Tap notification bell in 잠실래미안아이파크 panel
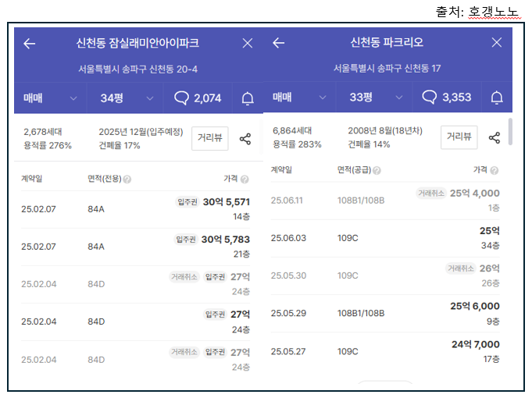 point(248,98)
